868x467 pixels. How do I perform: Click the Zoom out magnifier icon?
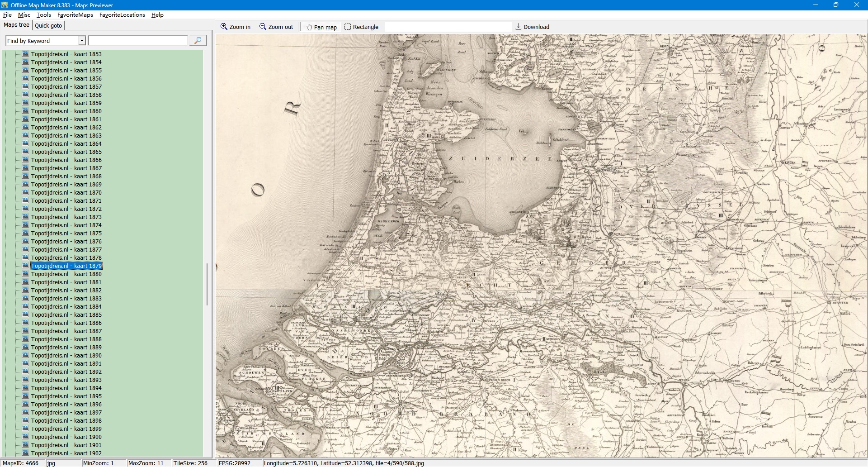tap(263, 27)
